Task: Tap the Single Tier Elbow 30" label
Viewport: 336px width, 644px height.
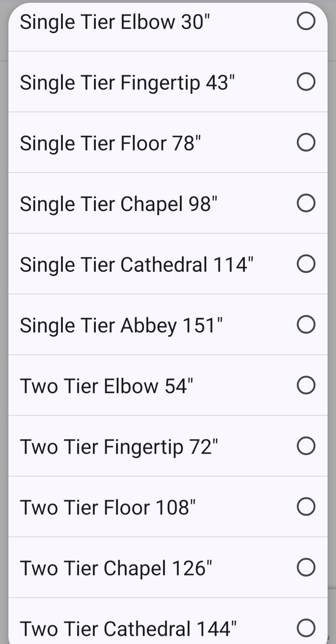Action: click(x=115, y=22)
